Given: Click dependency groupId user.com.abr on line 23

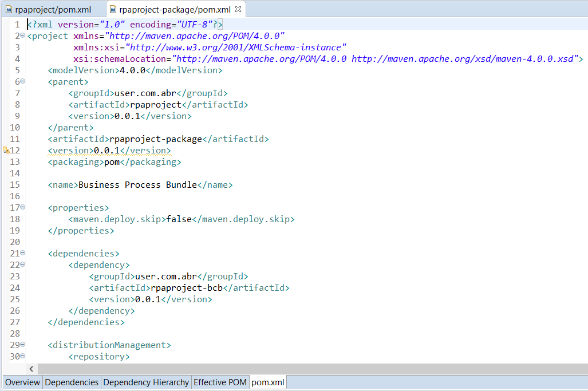Looking at the screenshot, I should click(165, 277).
